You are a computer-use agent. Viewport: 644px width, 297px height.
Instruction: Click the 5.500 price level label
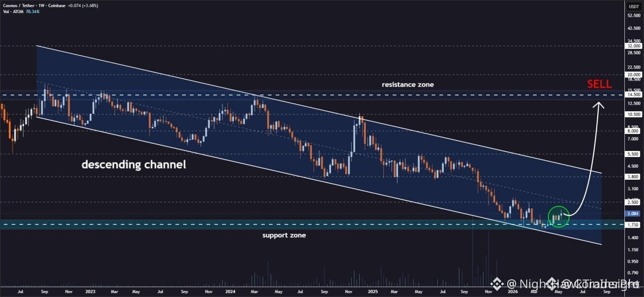pyautogui.click(x=633, y=154)
